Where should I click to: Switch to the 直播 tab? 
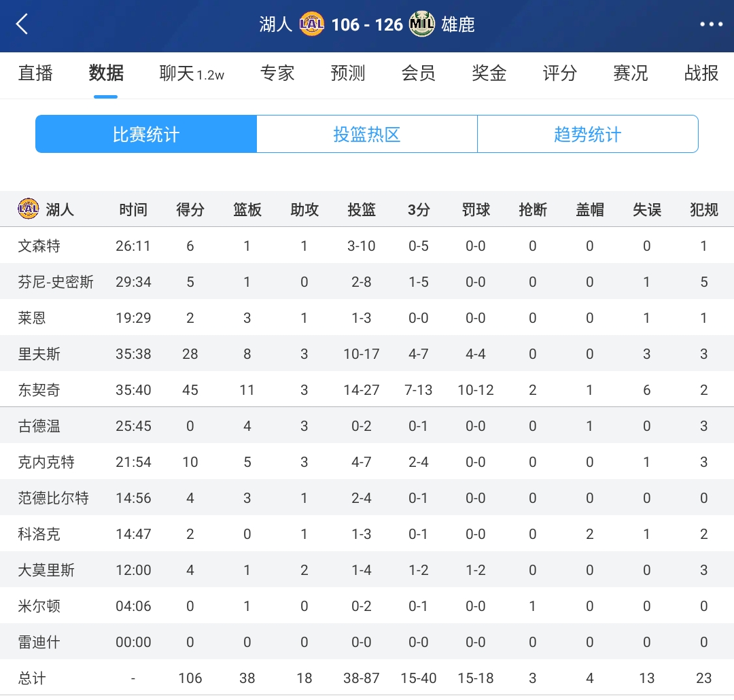coord(35,73)
